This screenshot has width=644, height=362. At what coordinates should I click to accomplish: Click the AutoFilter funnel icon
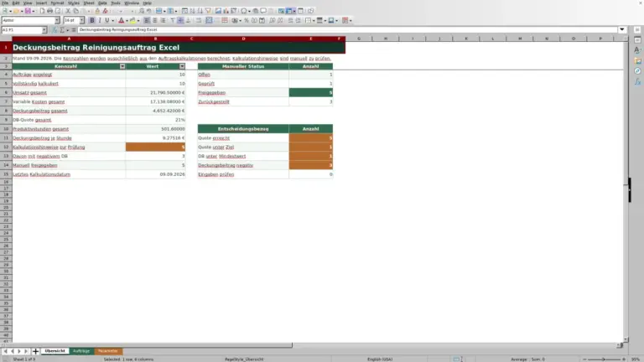[208, 11]
